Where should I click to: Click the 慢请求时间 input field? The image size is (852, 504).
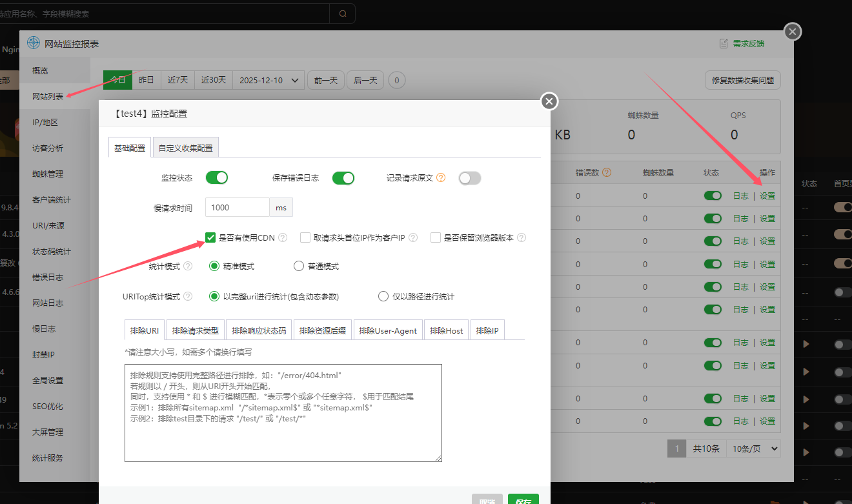pos(237,207)
